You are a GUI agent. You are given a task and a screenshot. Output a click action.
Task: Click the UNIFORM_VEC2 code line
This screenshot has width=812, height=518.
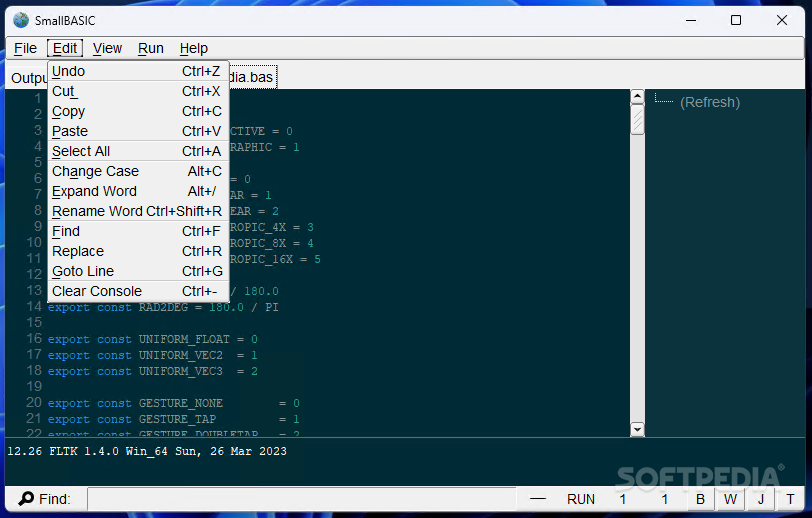(153, 355)
